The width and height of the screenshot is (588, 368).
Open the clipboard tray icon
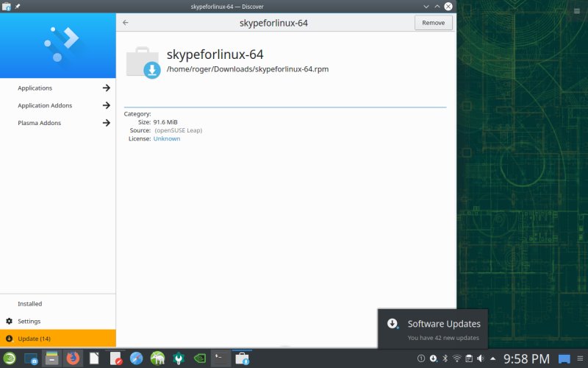pos(469,358)
